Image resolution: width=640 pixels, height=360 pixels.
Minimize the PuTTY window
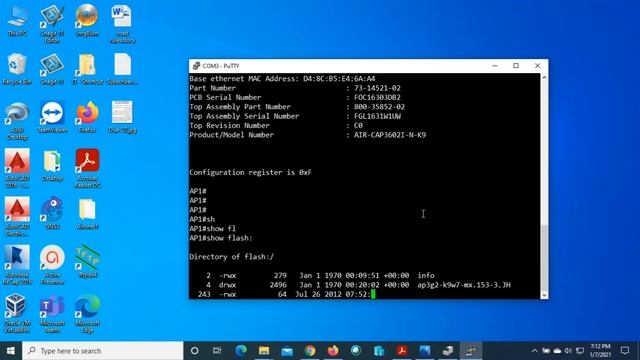[495, 66]
